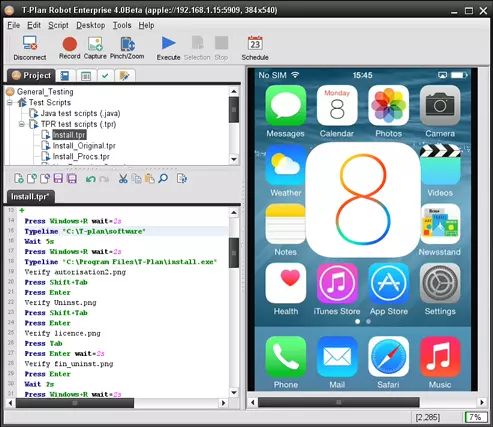Tap the Settings gear on the device
The height and width of the screenshot is (427, 493).
(440, 283)
